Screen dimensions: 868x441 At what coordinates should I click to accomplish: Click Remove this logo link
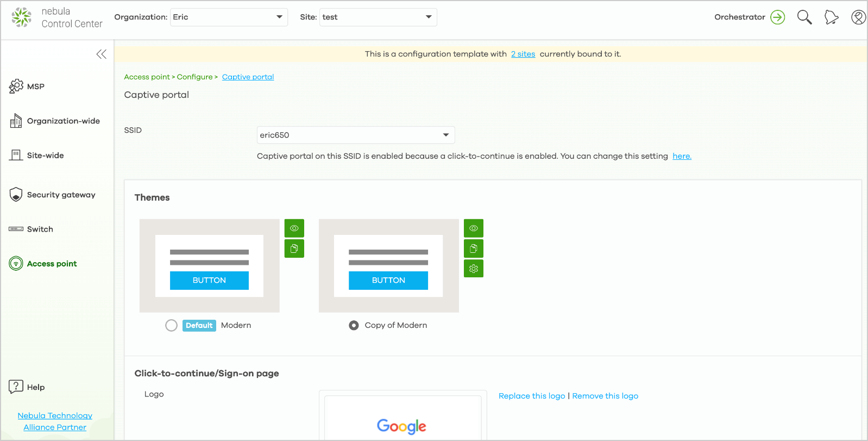click(x=605, y=396)
